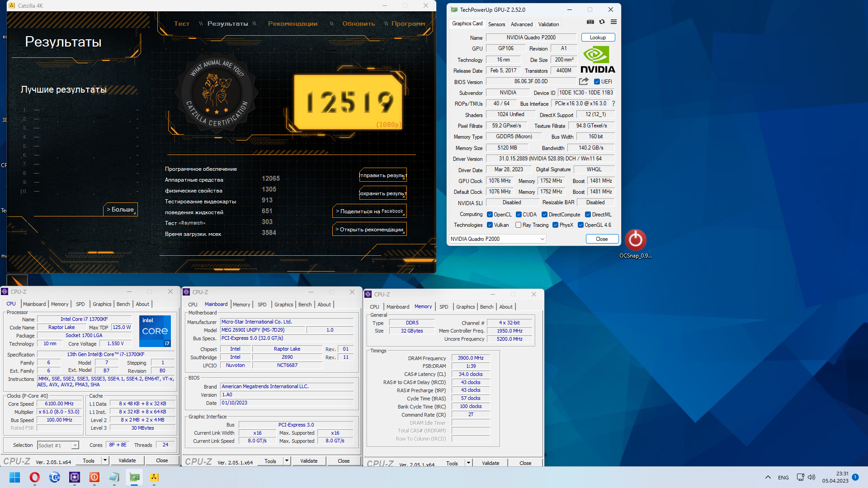Switch to GPU-Z Advanced tab
The height and width of the screenshot is (488, 868).
[522, 24]
